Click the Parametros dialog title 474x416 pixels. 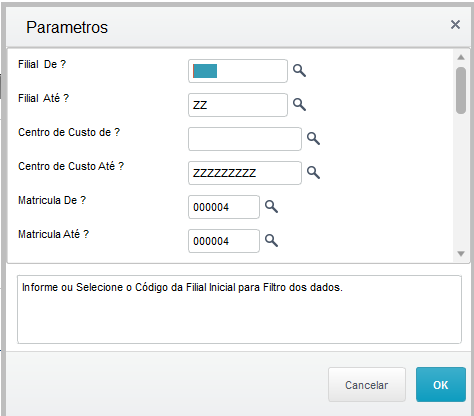point(67,27)
